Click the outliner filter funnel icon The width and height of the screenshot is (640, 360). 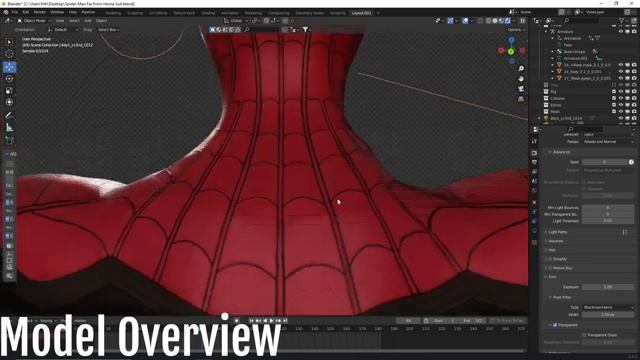(x=622, y=20)
